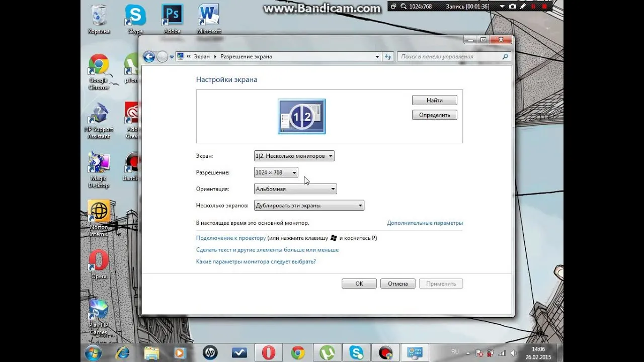The width and height of the screenshot is (644, 362).
Task: Open the address bar history dropdown
Action: point(377,57)
